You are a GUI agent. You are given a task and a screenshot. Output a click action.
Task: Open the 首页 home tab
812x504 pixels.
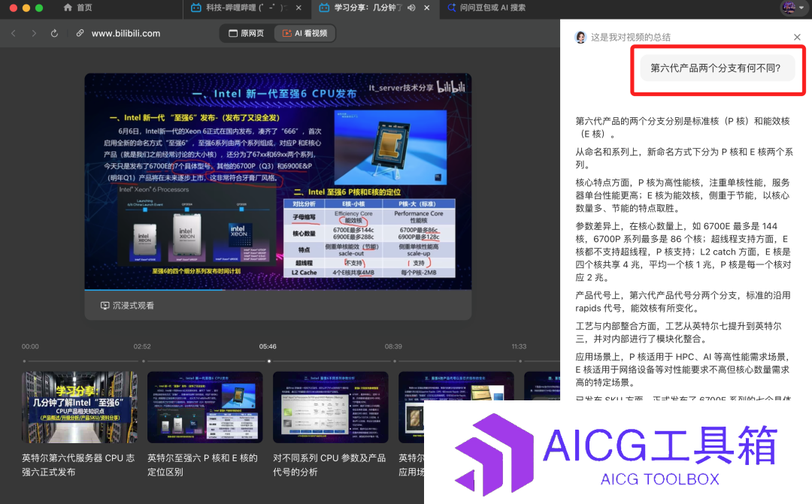77,8
